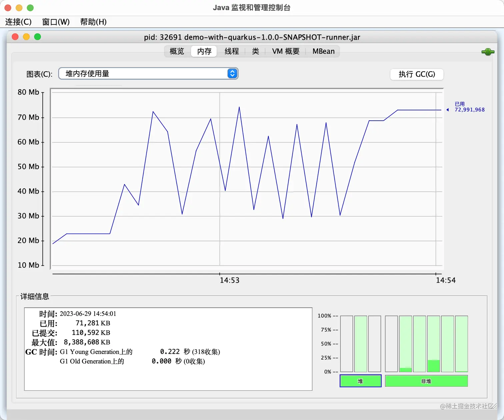Click the G1 Old Generation上的 line

click(x=92, y=361)
